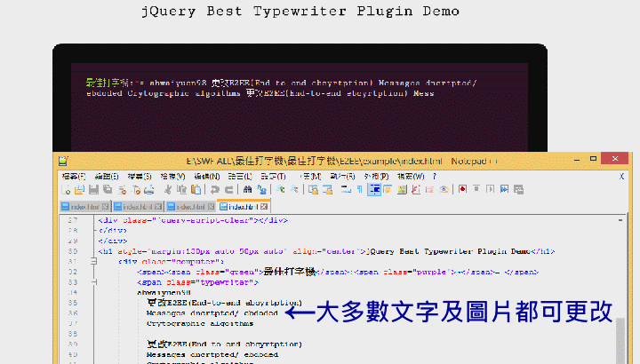Click 'Crytographic algoithms' on line 37
The height and width of the screenshot is (364, 640).
click(200, 323)
